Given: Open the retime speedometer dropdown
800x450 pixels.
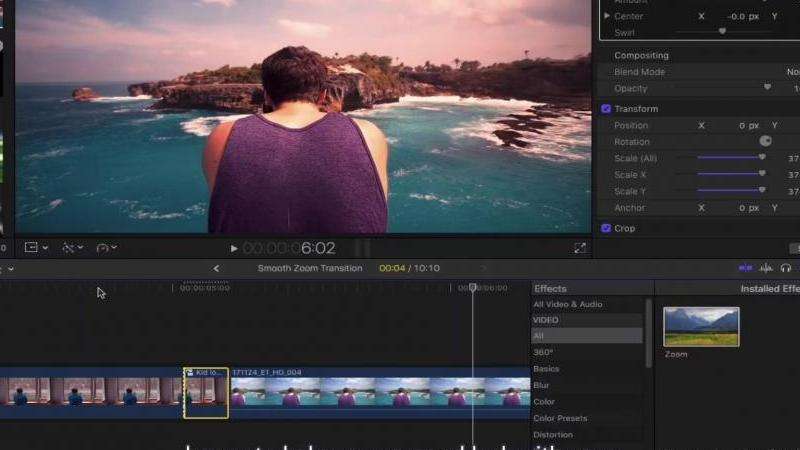Looking at the screenshot, I should tap(107, 248).
